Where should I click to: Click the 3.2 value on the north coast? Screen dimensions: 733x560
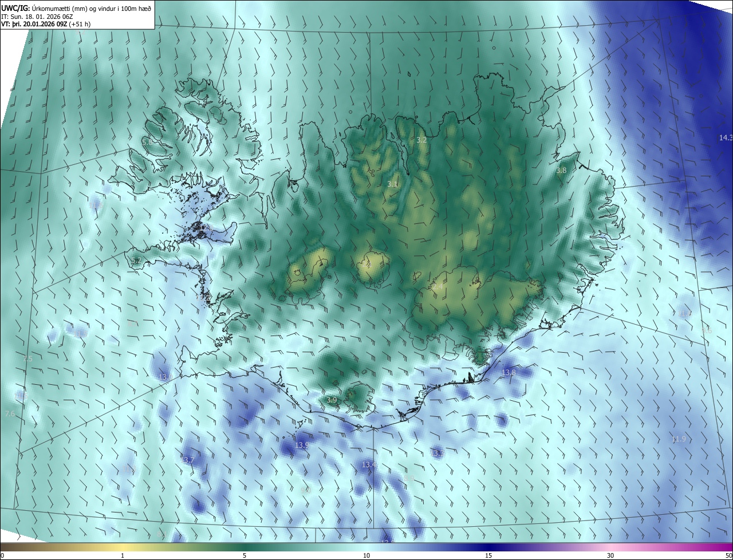click(421, 140)
